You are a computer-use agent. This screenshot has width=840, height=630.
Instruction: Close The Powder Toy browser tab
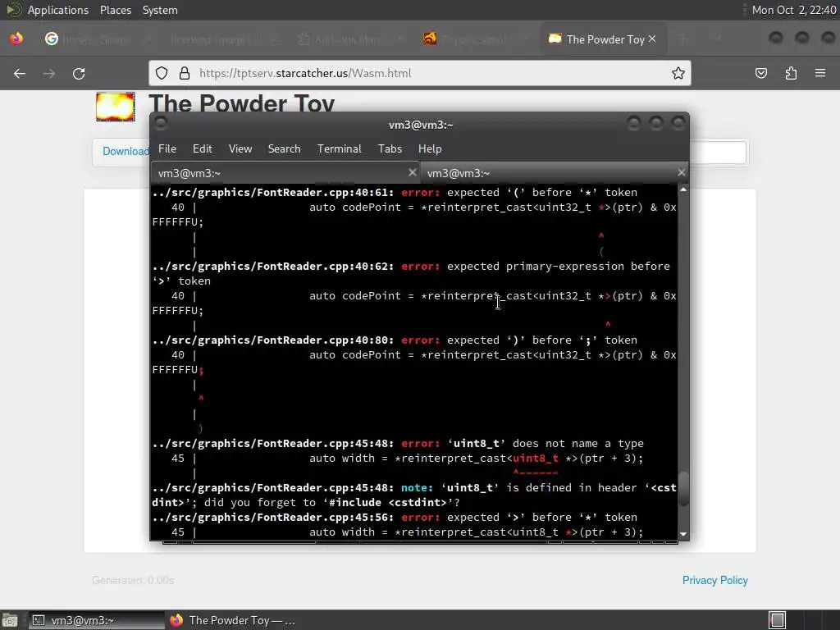(652, 39)
